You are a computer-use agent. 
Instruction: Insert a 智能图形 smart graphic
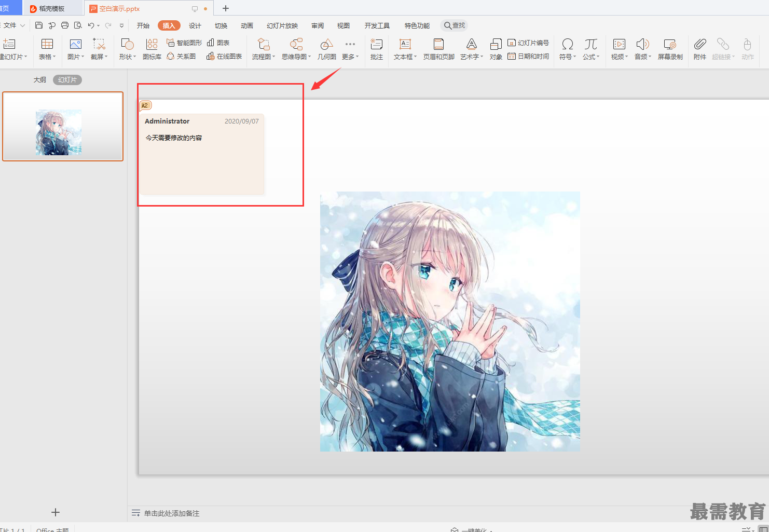point(184,43)
